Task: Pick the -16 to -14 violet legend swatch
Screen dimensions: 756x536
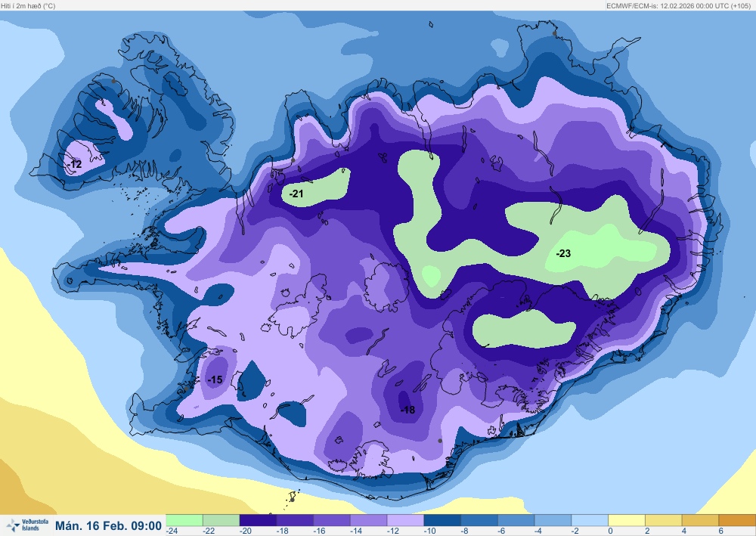Action: pos(332,520)
